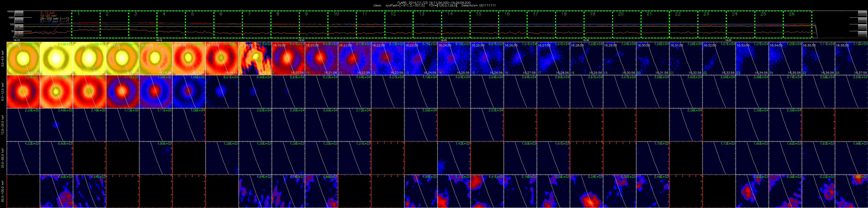Open the 6-12 keV image labeled 1.71E+05
Screen dimensions: 868x208
[x=123, y=92]
